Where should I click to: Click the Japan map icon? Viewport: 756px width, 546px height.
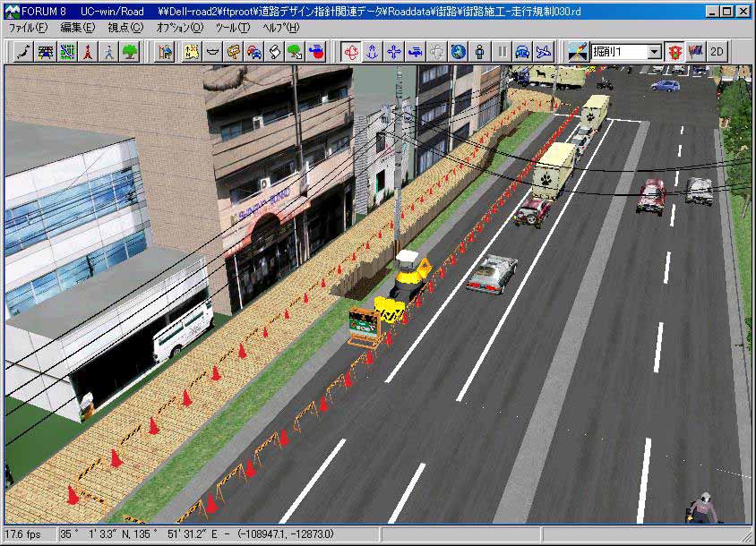pyautogui.click(x=23, y=52)
